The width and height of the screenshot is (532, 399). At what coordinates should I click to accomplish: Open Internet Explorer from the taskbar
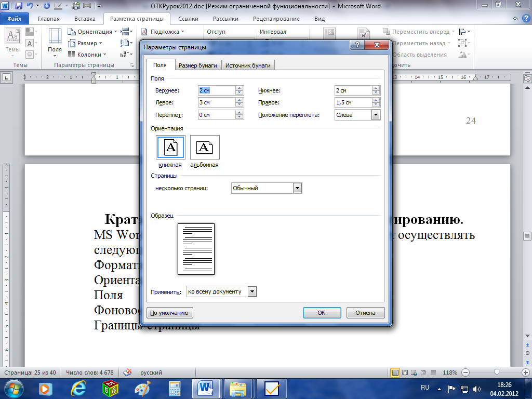click(78, 389)
